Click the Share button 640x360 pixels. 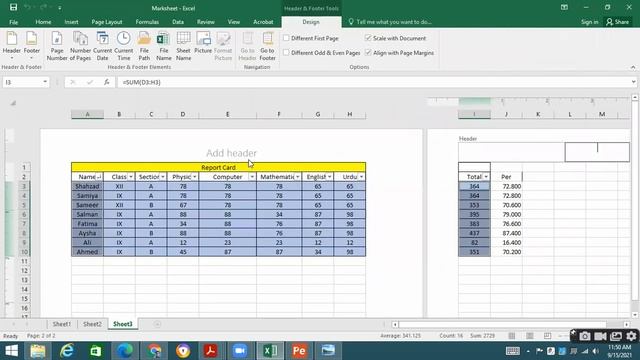coord(617,22)
